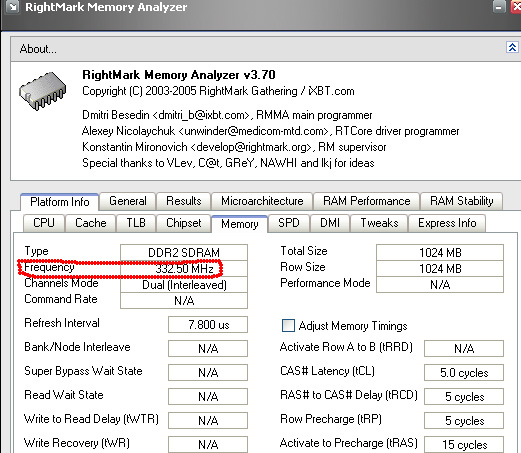Select the DMI sub-tab

[330, 223]
